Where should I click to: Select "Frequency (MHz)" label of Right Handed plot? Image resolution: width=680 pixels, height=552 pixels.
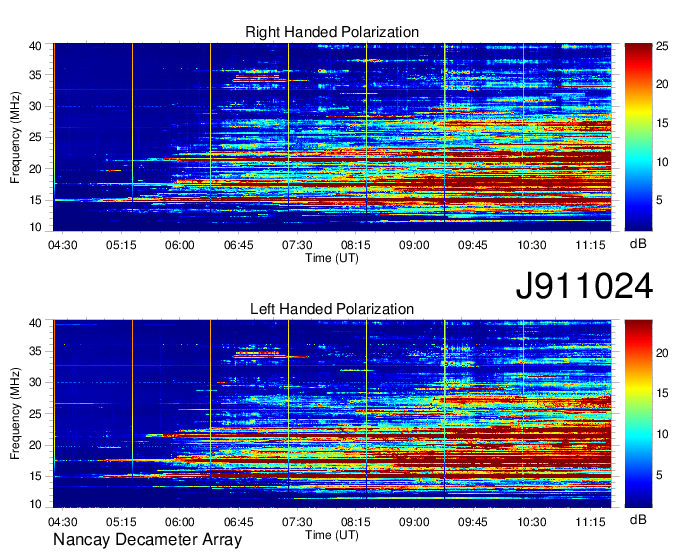(15, 137)
